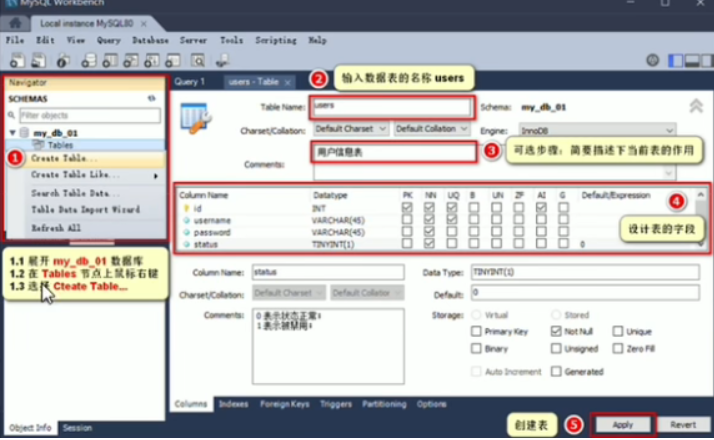The image size is (714, 440).
Task: Enable the Zero Fill checkbox
Action: coord(617,348)
